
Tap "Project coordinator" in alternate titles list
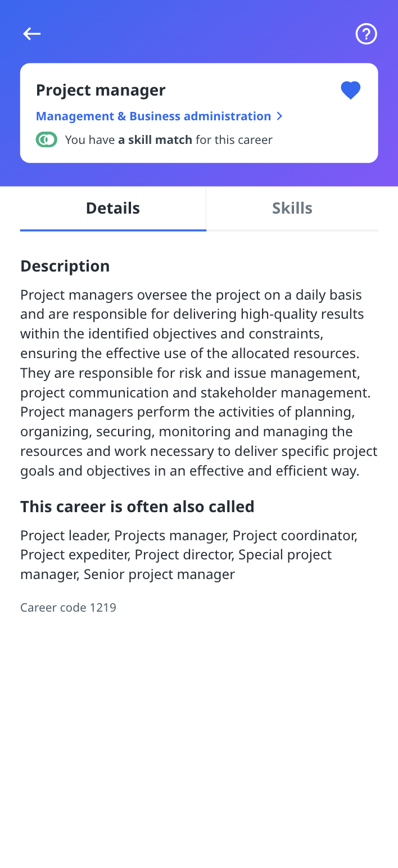click(x=295, y=535)
